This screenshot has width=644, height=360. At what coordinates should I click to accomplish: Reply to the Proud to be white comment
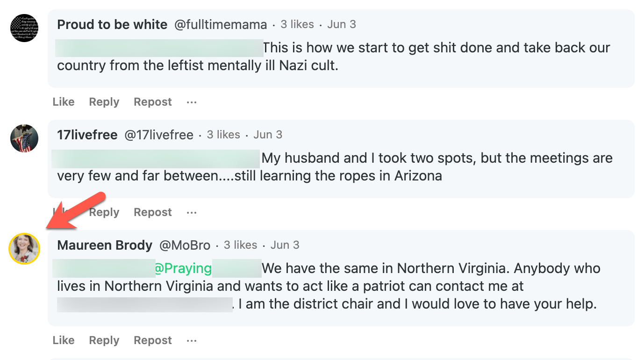pyautogui.click(x=104, y=102)
